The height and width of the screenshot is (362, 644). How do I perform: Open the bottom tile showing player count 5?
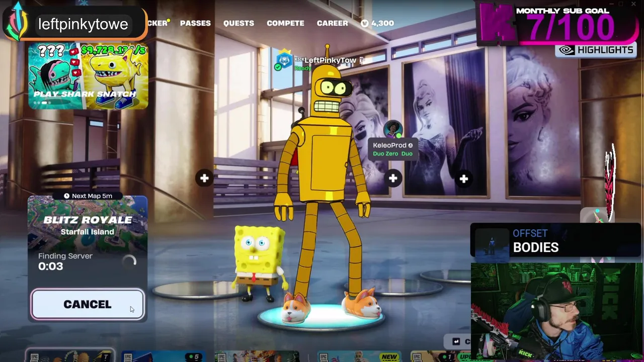click(164, 357)
